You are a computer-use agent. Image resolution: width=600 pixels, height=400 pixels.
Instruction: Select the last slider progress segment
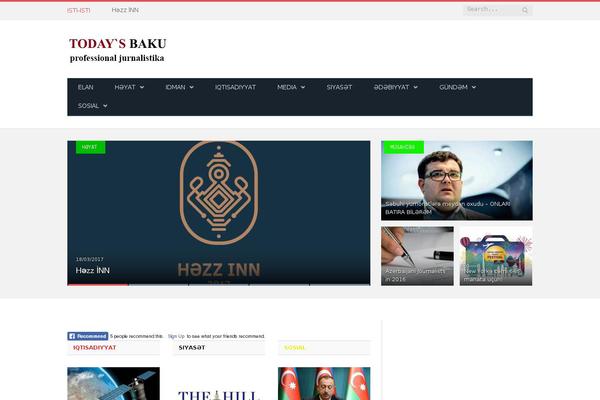[340, 284]
